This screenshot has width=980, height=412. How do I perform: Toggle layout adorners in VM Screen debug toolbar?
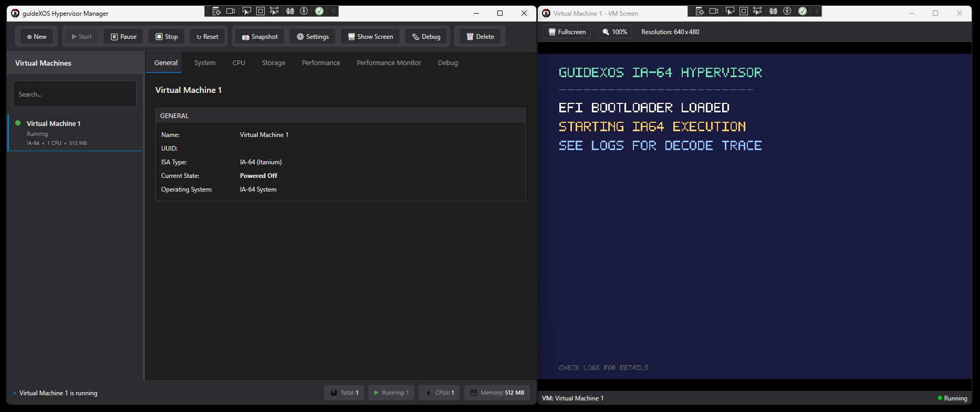tap(744, 11)
